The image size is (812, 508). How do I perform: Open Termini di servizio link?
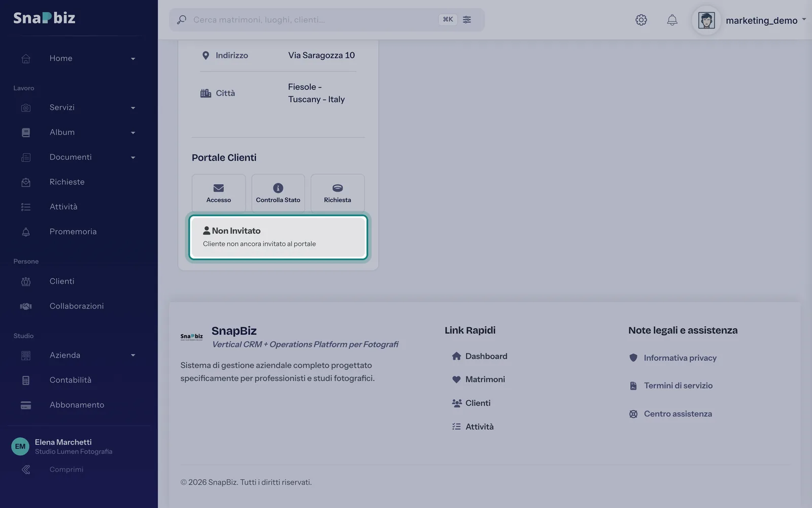tap(671, 386)
